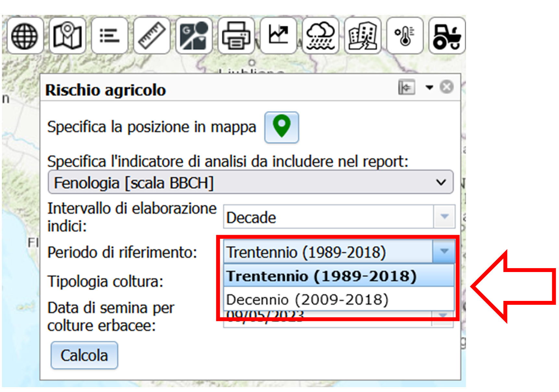The width and height of the screenshot is (559, 392).
Task: Open the globe basemap tool
Action: [x=25, y=36]
